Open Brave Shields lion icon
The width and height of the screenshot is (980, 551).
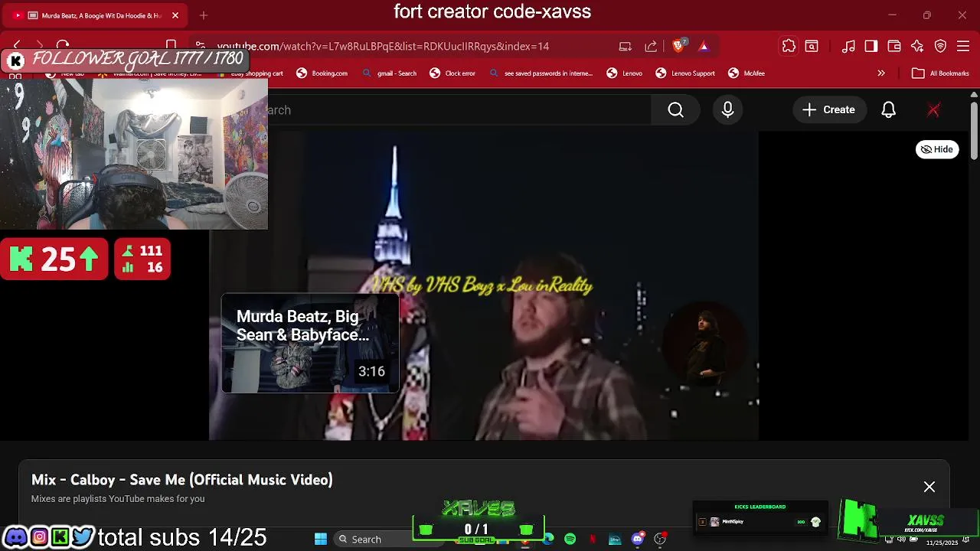[678, 46]
